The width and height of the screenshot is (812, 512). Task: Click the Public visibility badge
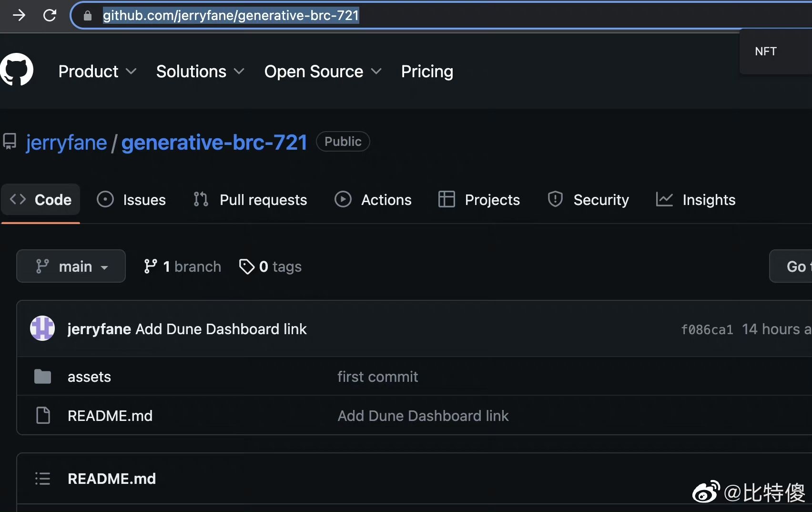point(343,142)
